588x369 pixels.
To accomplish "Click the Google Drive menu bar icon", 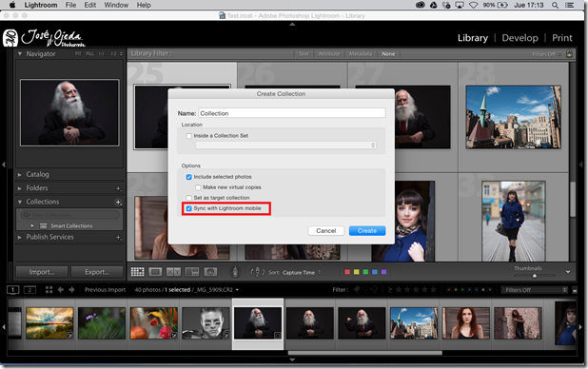I will pyautogui.click(x=434, y=5).
